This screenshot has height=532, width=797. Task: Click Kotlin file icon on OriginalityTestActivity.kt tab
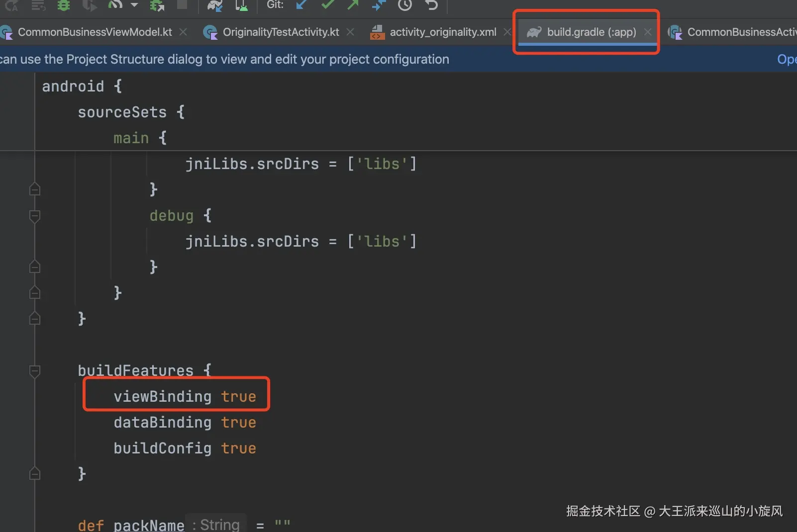[210, 32]
